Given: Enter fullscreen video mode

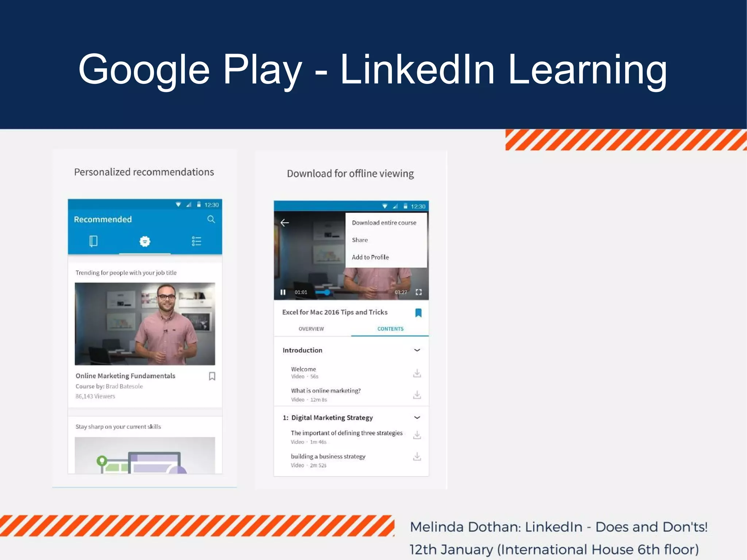Looking at the screenshot, I should pos(419,292).
